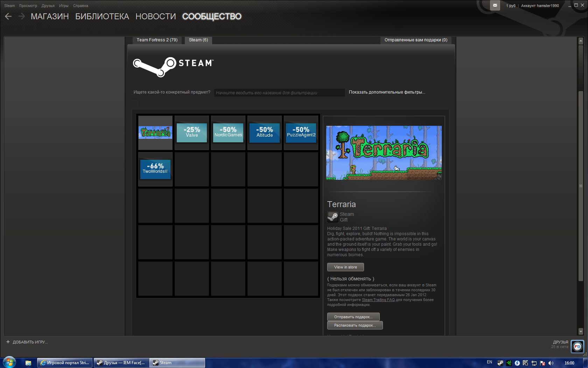588x368 pixels.
Task: Switch to Steam (6) inventory tab
Action: coord(198,40)
